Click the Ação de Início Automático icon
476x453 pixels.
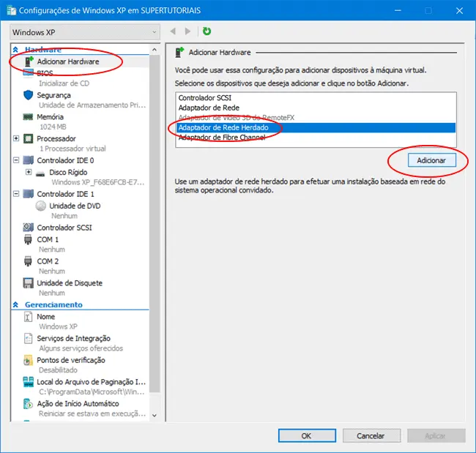coord(28,404)
